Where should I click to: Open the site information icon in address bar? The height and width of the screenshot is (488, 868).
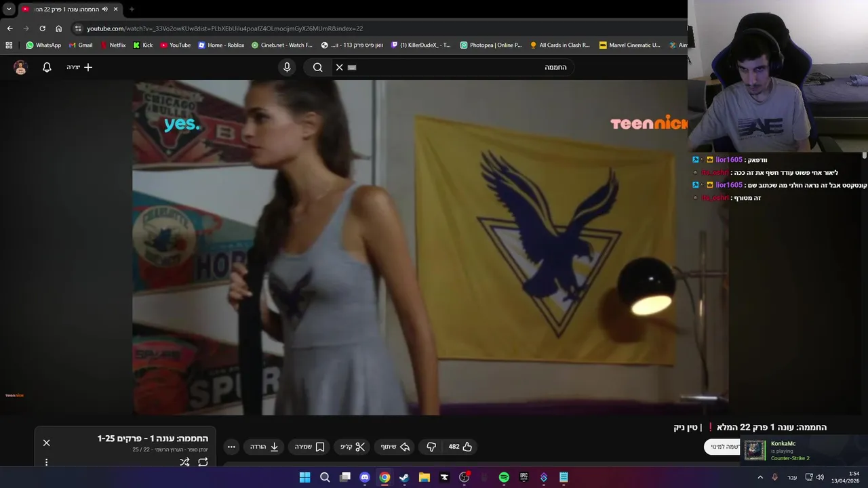[x=78, y=28]
